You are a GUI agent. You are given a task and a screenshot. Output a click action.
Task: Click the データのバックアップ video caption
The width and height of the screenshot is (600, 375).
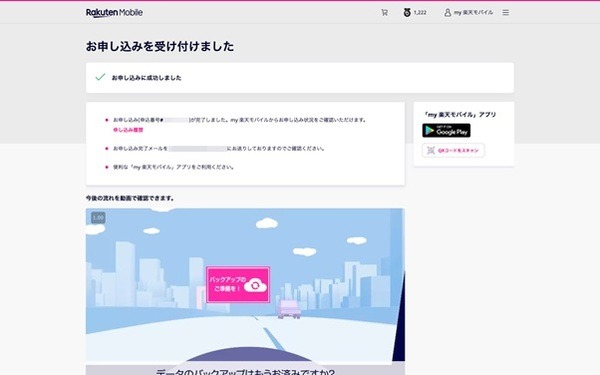point(245,372)
